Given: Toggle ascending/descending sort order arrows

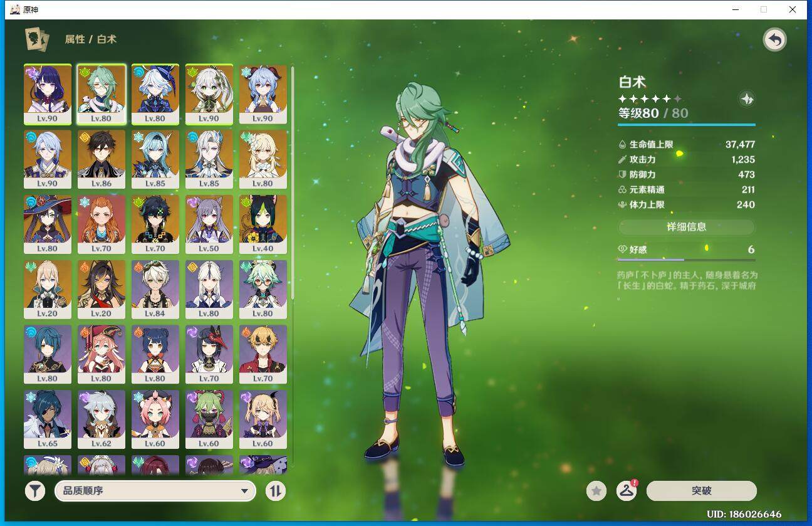Looking at the screenshot, I should [276, 491].
